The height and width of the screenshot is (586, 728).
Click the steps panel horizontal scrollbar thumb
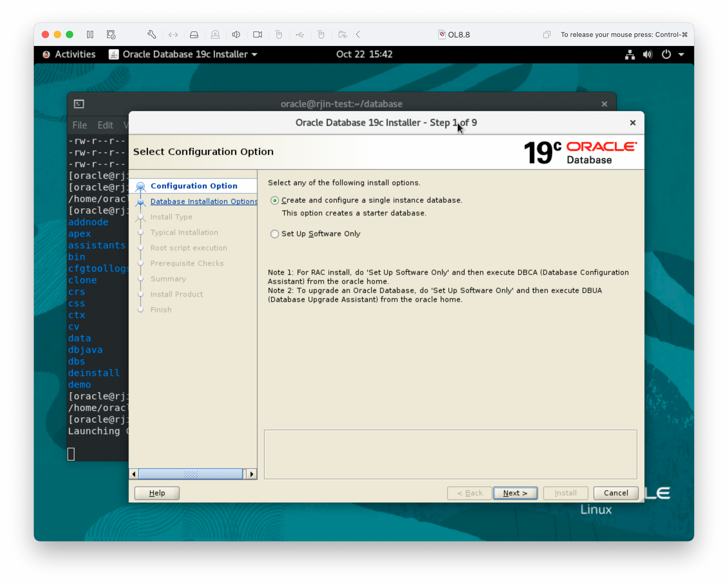[x=190, y=474]
